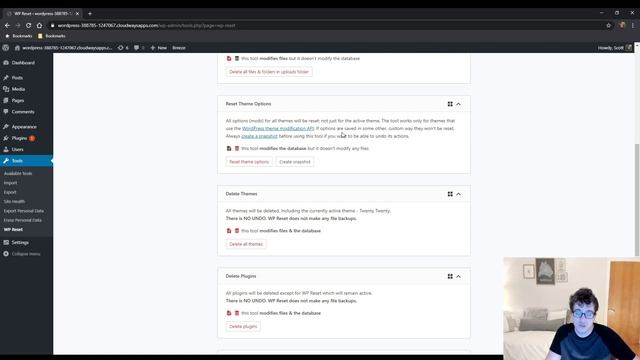Click the WordPress logo in admin bar
This screenshot has height=360, width=640.
pyautogui.click(x=6, y=48)
